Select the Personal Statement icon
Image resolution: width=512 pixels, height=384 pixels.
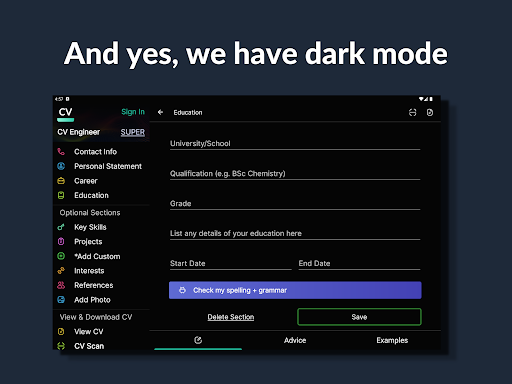pyautogui.click(x=61, y=166)
